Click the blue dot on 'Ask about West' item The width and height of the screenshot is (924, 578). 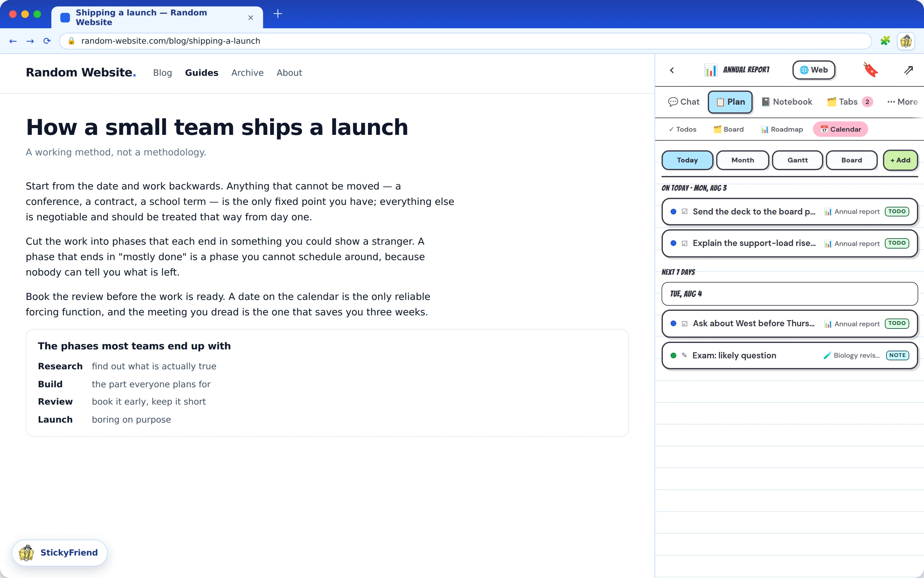coord(673,323)
